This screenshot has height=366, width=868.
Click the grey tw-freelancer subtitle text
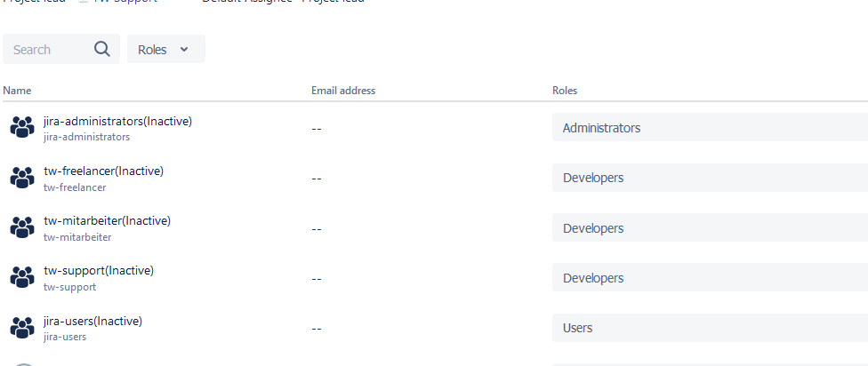(75, 187)
